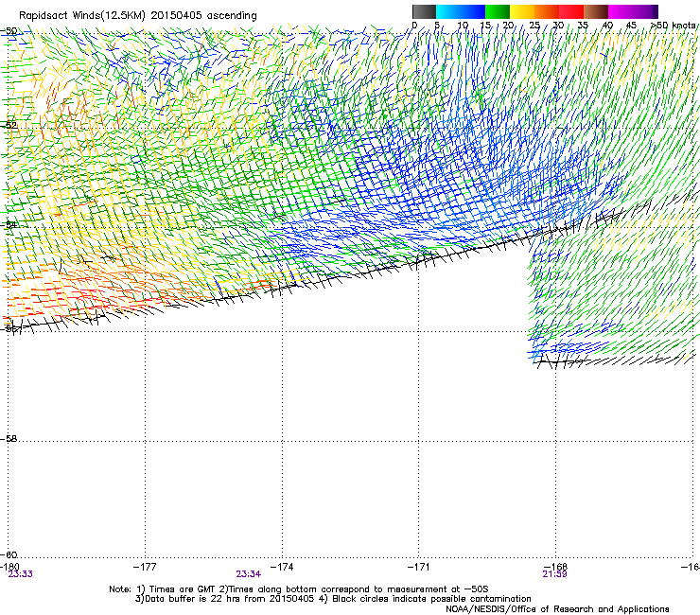Click the legend tick label '40'
This screenshot has height=615, width=700.
(607, 26)
